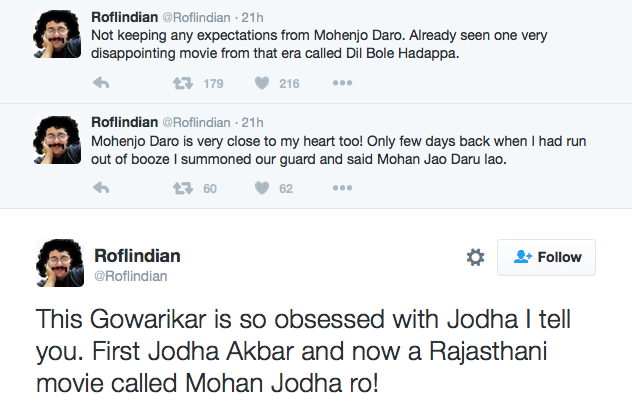Retweet the Mohan Jao Daru lao tweet
This screenshot has height=407, width=632.
[181, 187]
